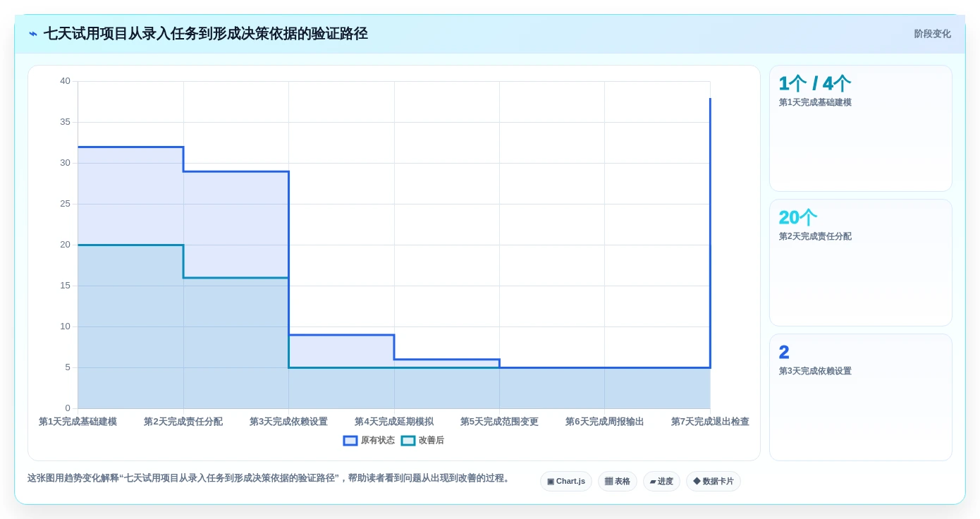980x519 pixels.
Task: Click the y-axis value 40
Action: [x=65, y=81]
